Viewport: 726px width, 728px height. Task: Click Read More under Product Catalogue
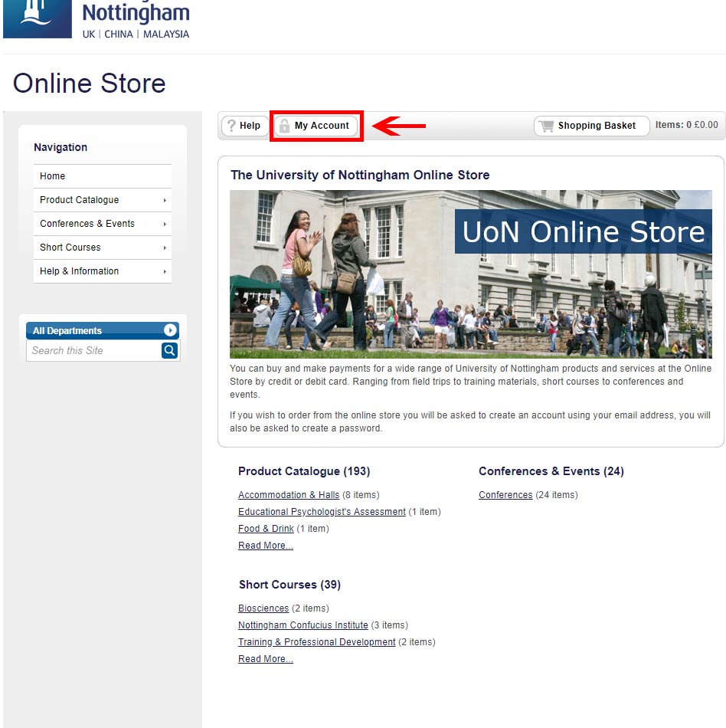(x=265, y=546)
